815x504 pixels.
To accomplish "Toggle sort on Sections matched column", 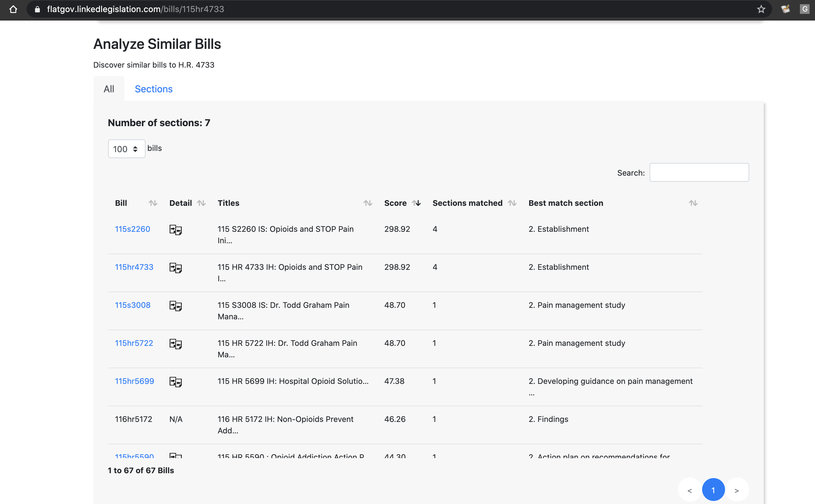I will point(512,203).
